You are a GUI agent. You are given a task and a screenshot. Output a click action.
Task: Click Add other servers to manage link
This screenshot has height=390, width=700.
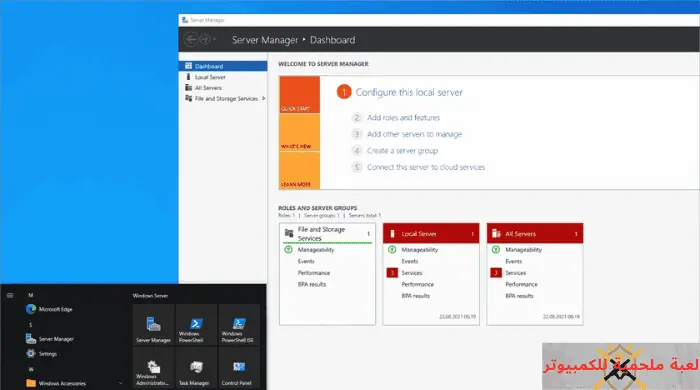point(414,134)
